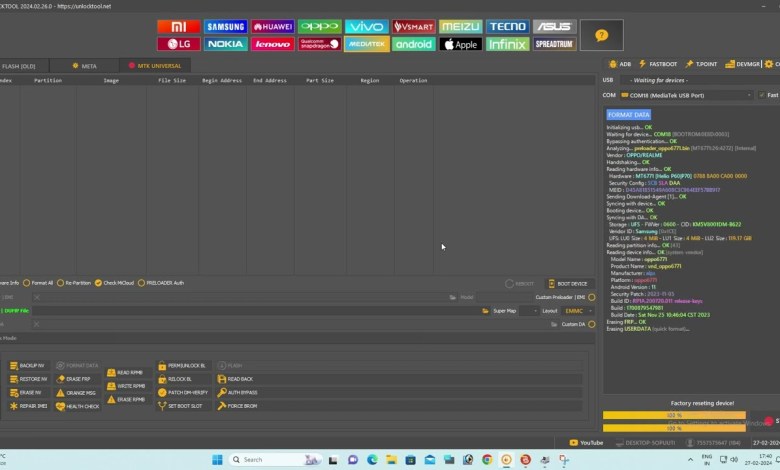This screenshot has width=780, height=470.
Task: Click the Boot Device button
Action: (567, 283)
